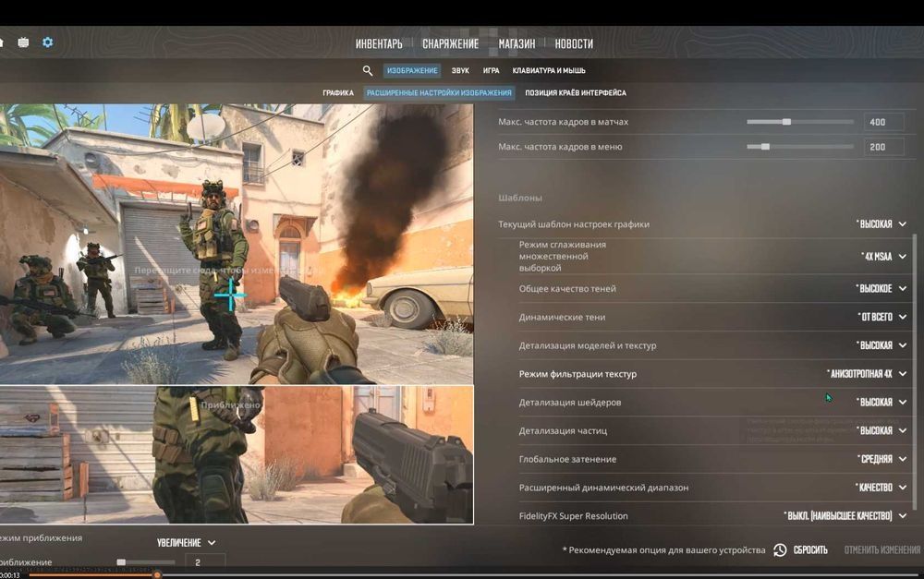Click the СБРОСИТЬ reset button
924x579 pixels.
(x=810, y=550)
